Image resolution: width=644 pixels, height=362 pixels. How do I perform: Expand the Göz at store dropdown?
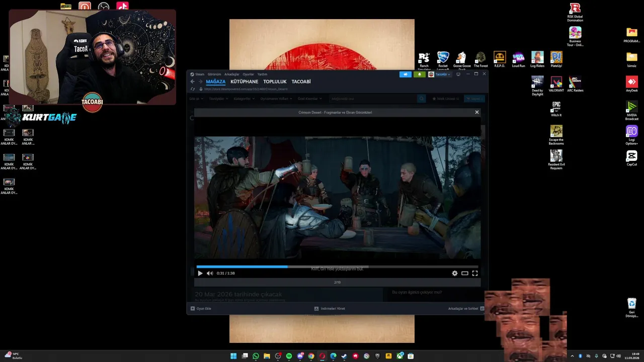coord(196,99)
